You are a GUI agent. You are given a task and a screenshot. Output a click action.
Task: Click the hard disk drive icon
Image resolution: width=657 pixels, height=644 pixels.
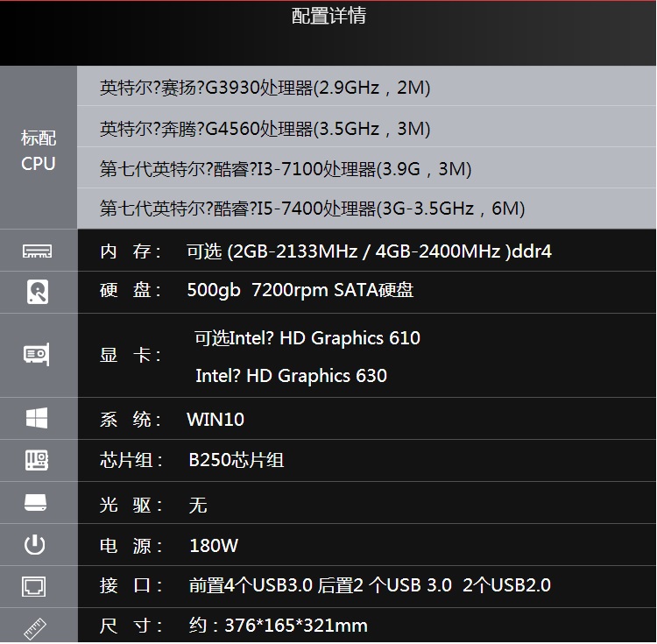coord(38,292)
